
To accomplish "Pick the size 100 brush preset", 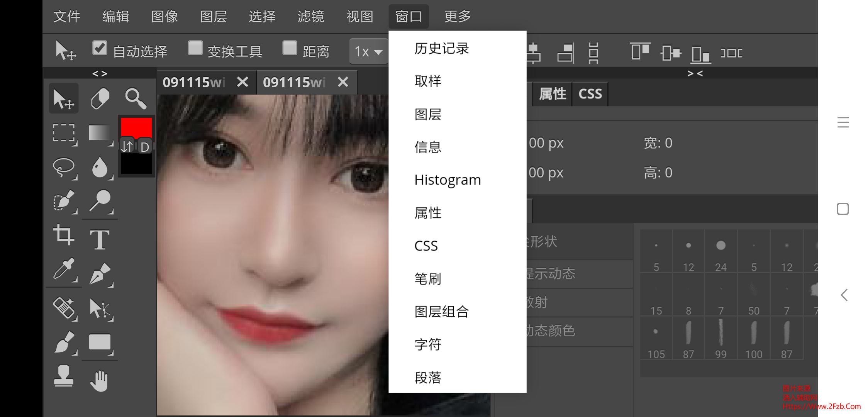I will (x=754, y=339).
